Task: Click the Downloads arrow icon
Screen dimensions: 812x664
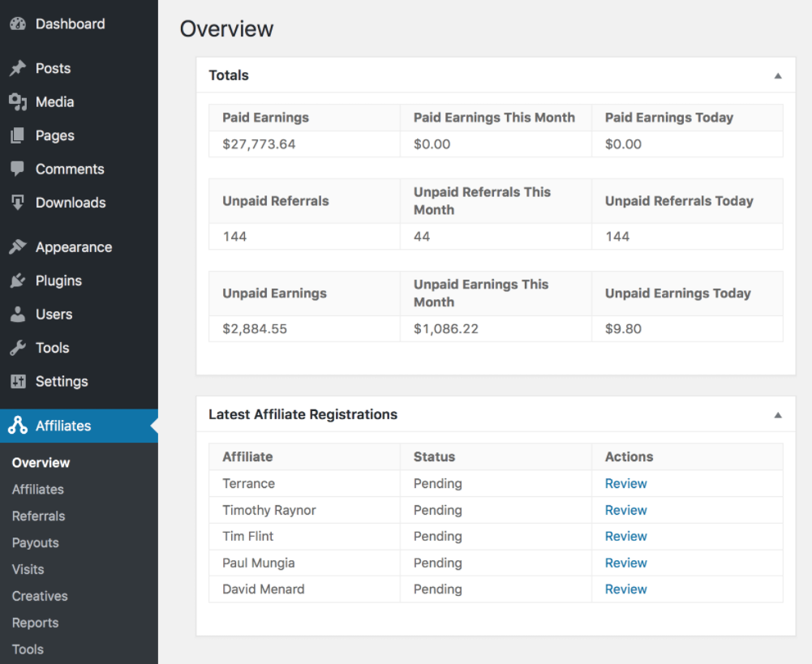Action: pyautogui.click(x=18, y=203)
